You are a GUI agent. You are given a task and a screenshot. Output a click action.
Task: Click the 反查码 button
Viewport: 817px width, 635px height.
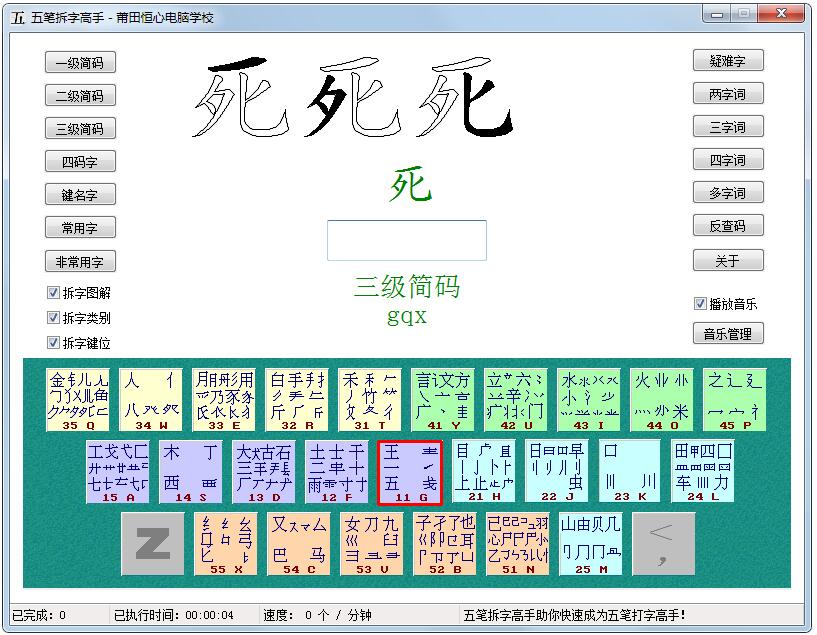tap(730, 225)
